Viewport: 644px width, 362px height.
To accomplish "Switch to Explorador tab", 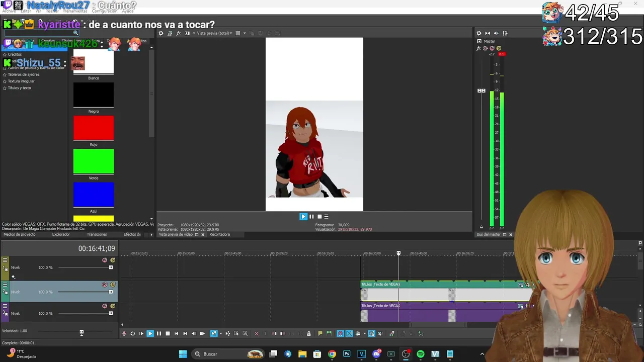I will [x=61, y=234].
